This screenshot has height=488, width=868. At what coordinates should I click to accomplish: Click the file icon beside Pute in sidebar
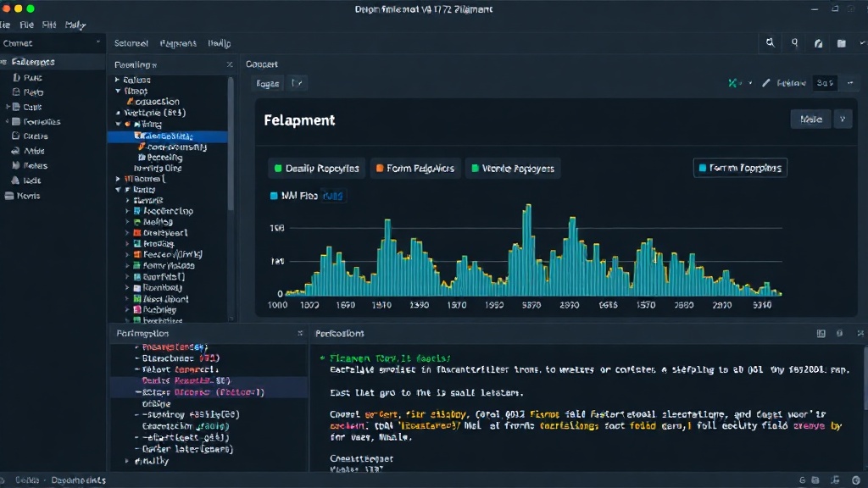coord(16,77)
